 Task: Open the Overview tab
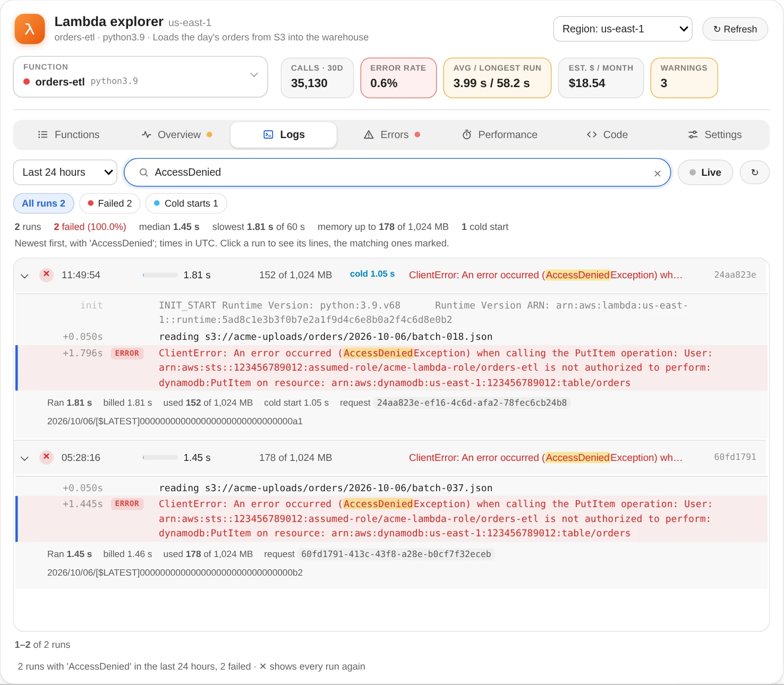[x=176, y=135]
